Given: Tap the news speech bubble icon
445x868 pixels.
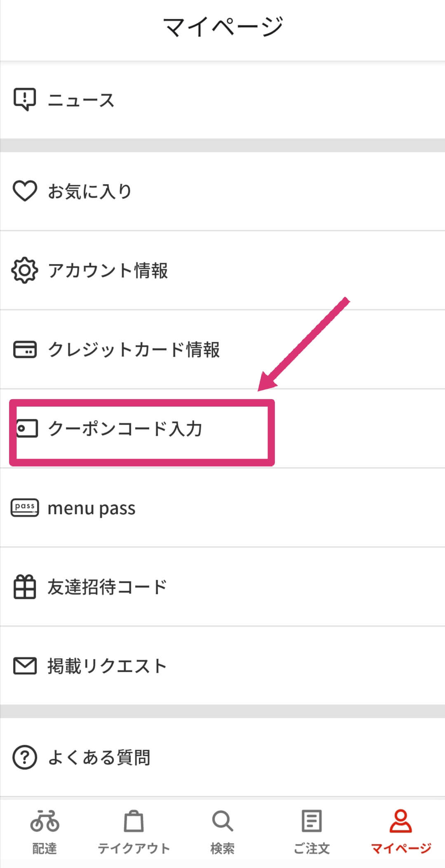Looking at the screenshot, I should click(25, 99).
